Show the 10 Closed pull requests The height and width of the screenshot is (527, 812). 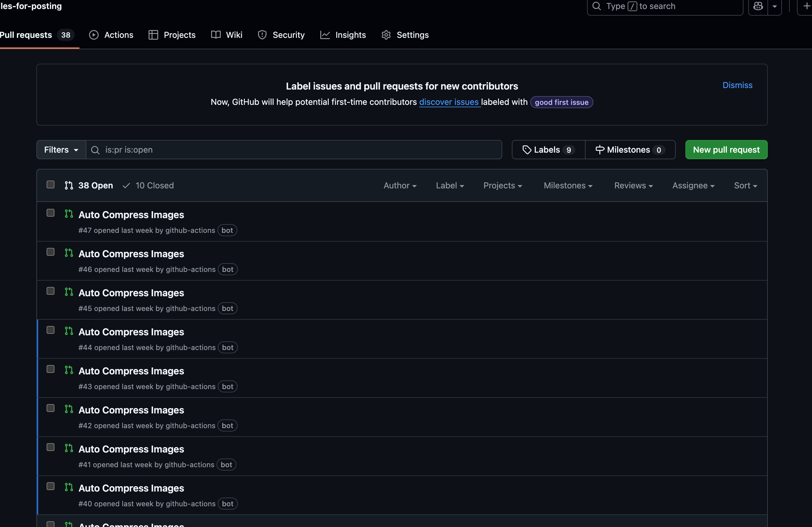(148, 185)
